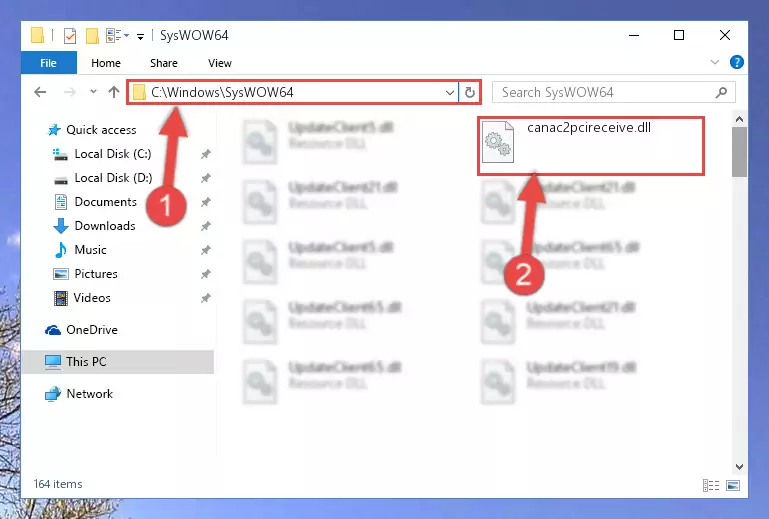
Task: Switch to the View ribbon tab
Action: pyautogui.click(x=220, y=63)
